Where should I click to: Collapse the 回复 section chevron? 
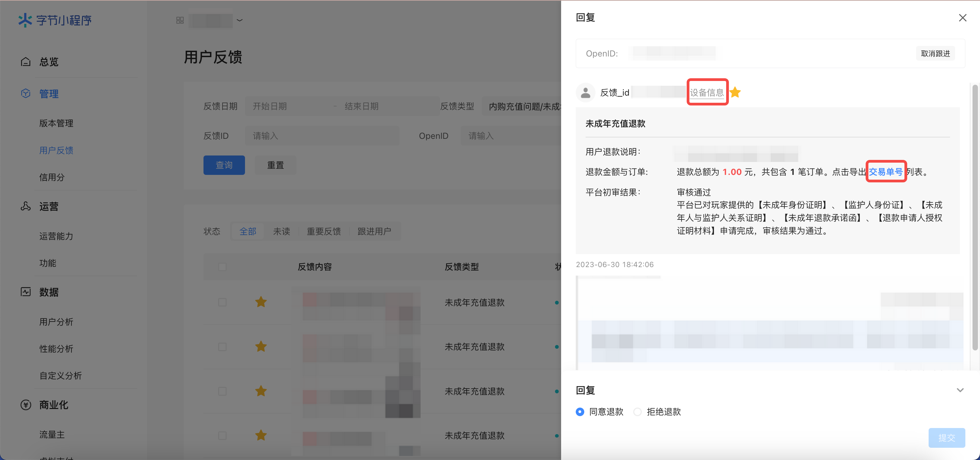tap(960, 390)
